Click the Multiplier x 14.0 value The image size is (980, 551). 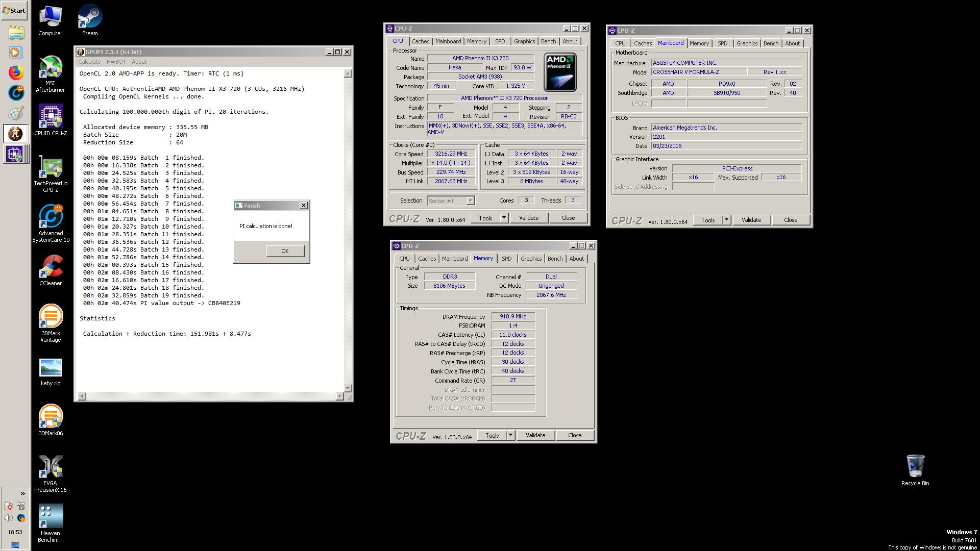tap(451, 163)
